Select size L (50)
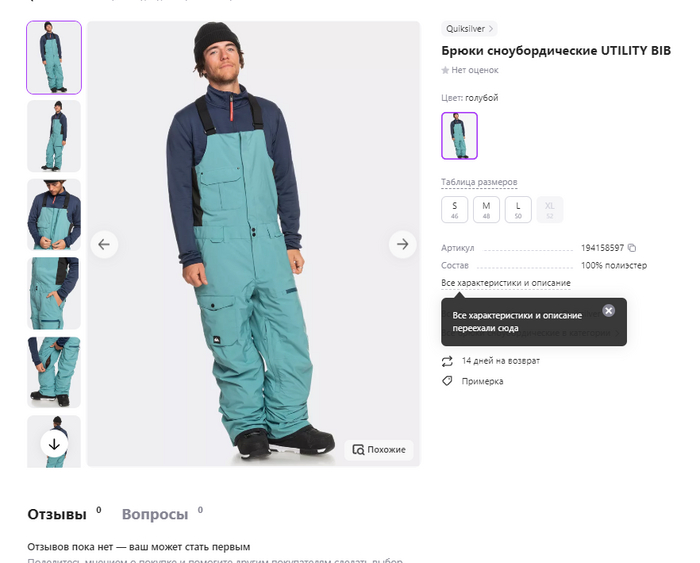Image resolution: width=700 pixels, height=563 pixels. 518,209
